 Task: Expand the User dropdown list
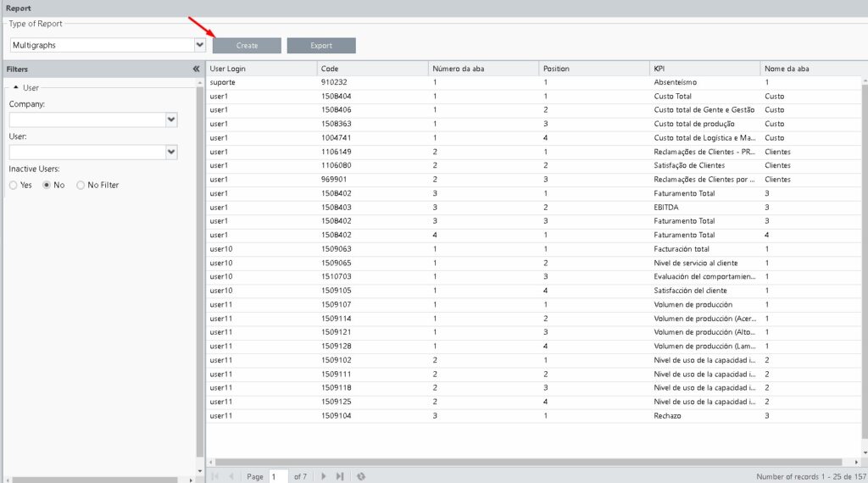pyautogui.click(x=171, y=152)
